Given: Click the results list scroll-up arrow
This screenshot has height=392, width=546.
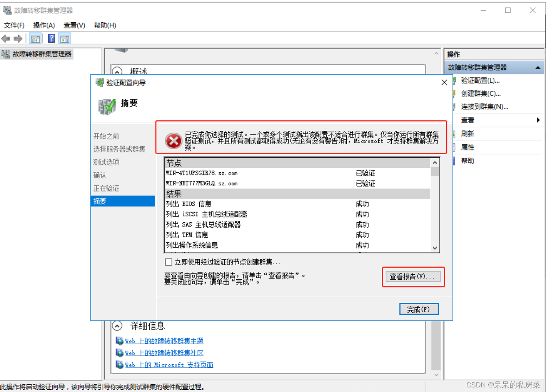Looking at the screenshot, I should (435, 163).
